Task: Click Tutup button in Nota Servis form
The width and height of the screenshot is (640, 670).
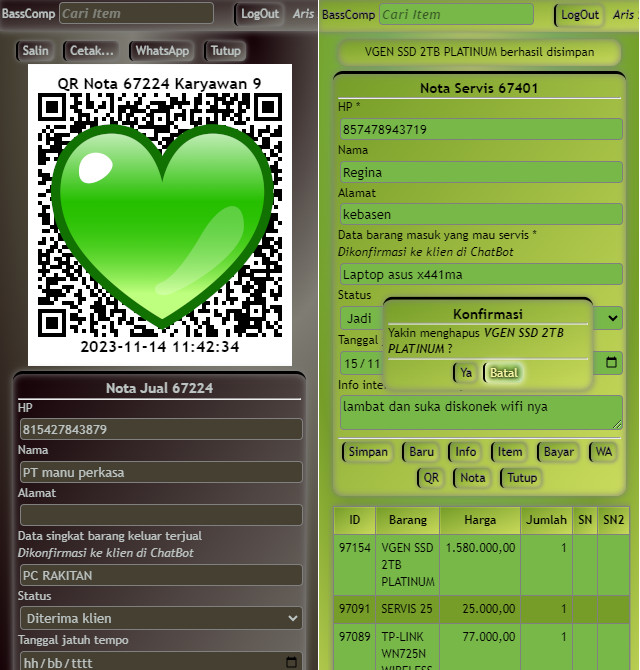Action: point(522,478)
